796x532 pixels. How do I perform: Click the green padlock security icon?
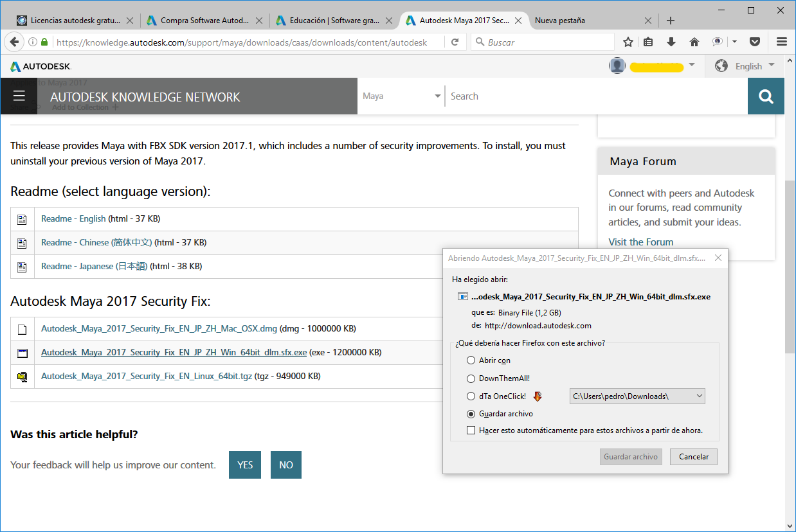(44, 42)
